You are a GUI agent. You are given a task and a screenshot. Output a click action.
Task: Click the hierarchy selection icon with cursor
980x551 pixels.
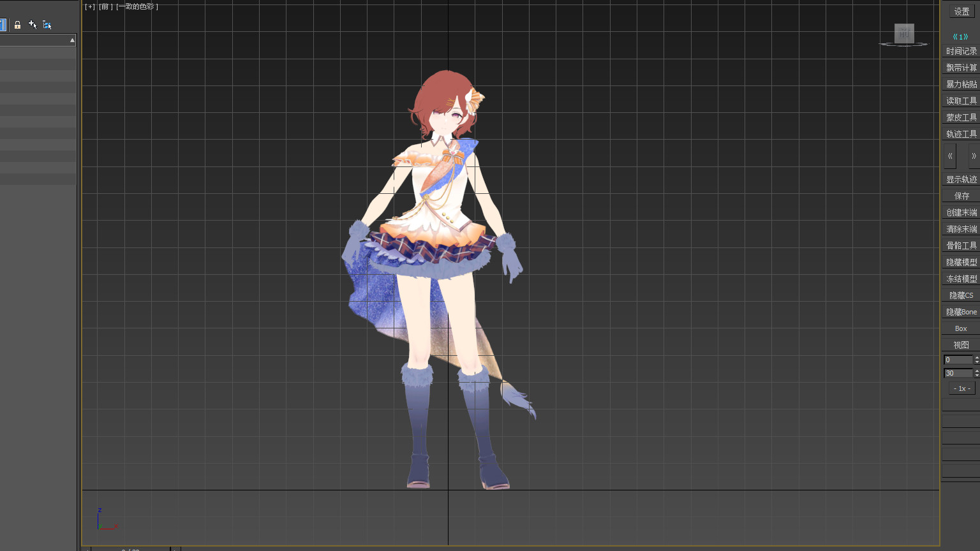[47, 25]
